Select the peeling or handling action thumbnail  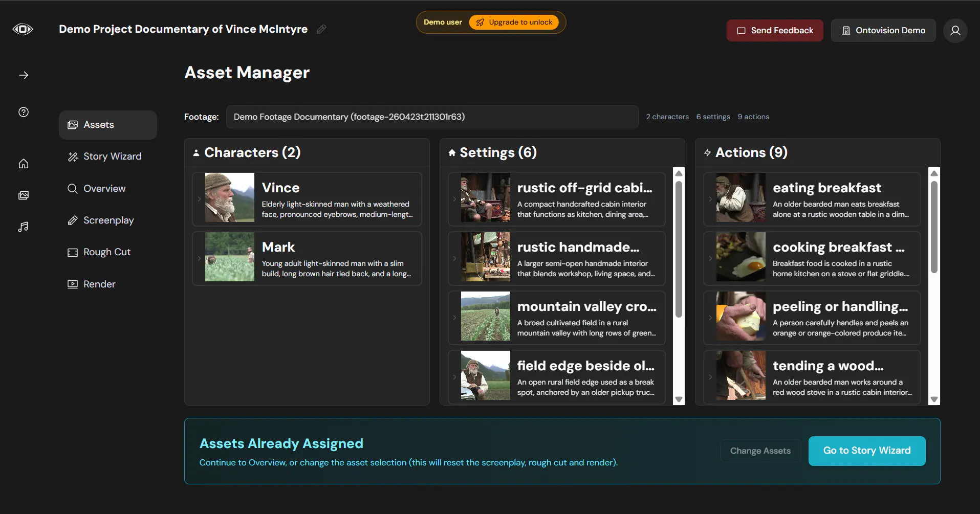click(741, 316)
